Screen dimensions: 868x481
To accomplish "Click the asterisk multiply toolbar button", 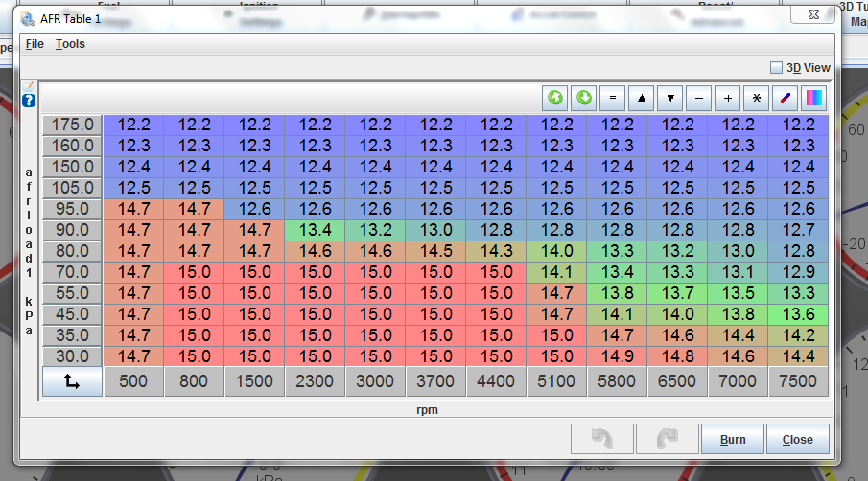I will [757, 98].
